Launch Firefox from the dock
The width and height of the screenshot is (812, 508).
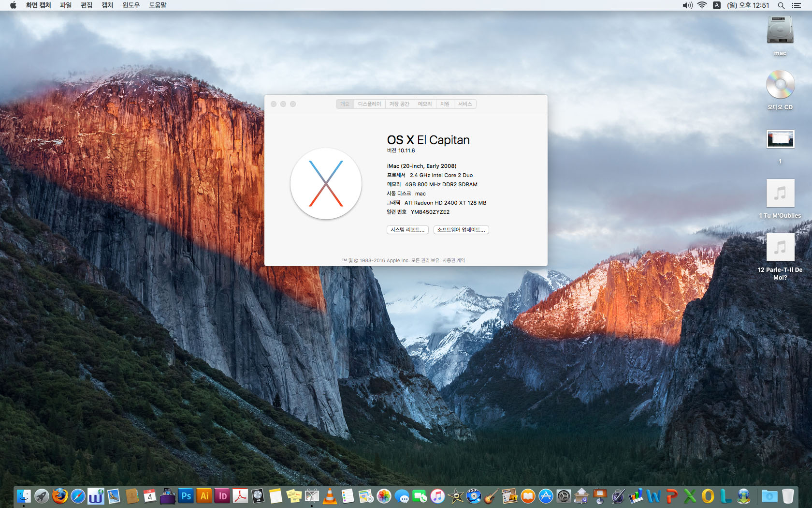pyautogui.click(x=60, y=496)
